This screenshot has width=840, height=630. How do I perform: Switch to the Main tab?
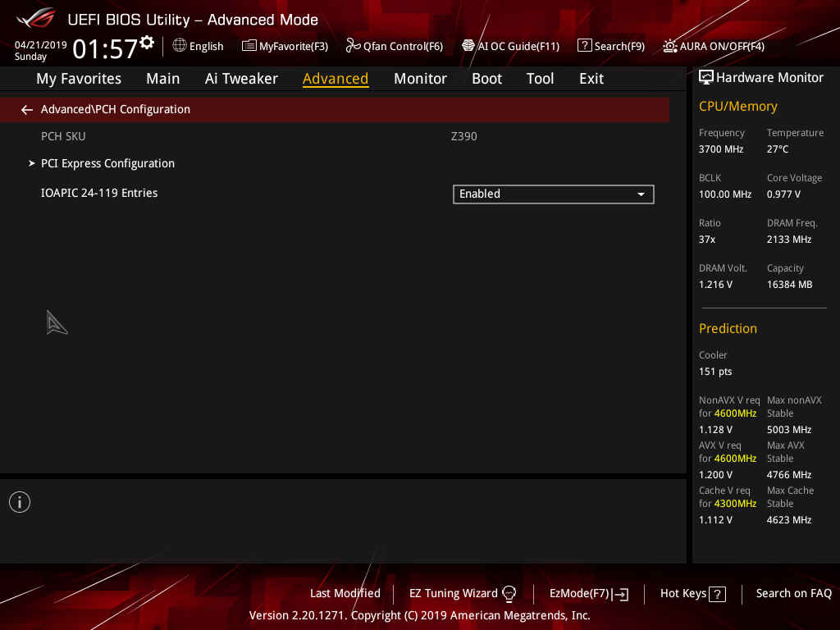[x=163, y=79]
